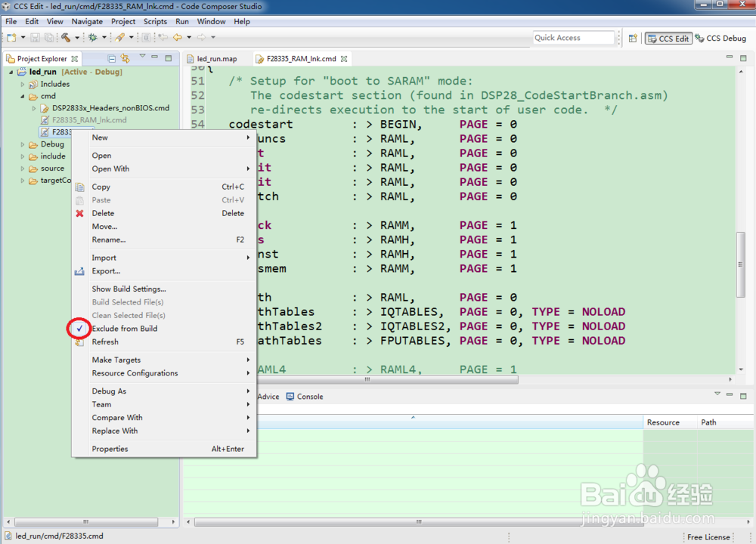Open the Scripts menu
Viewport: 756px width, 544px height.
tap(155, 22)
